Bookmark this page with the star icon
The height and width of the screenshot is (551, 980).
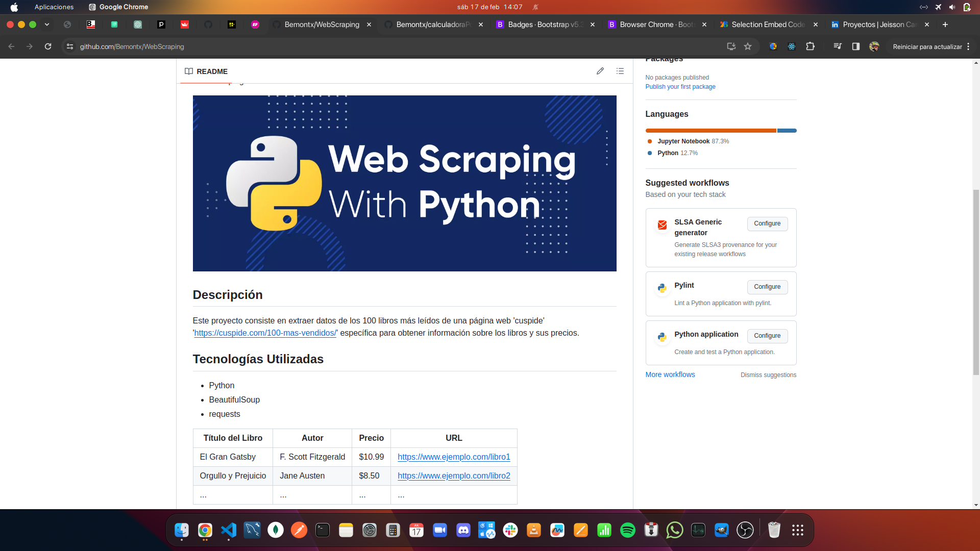(748, 46)
